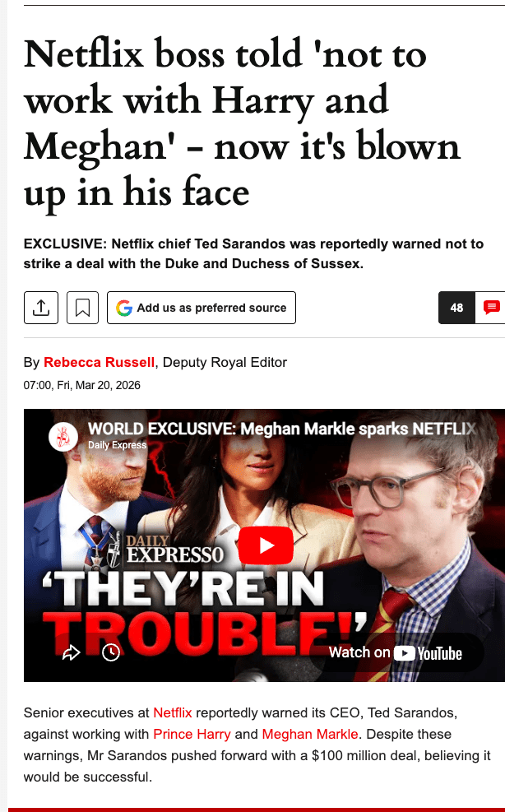Add us as preferred source button
Screen dimensions: 505x812
(x=202, y=308)
